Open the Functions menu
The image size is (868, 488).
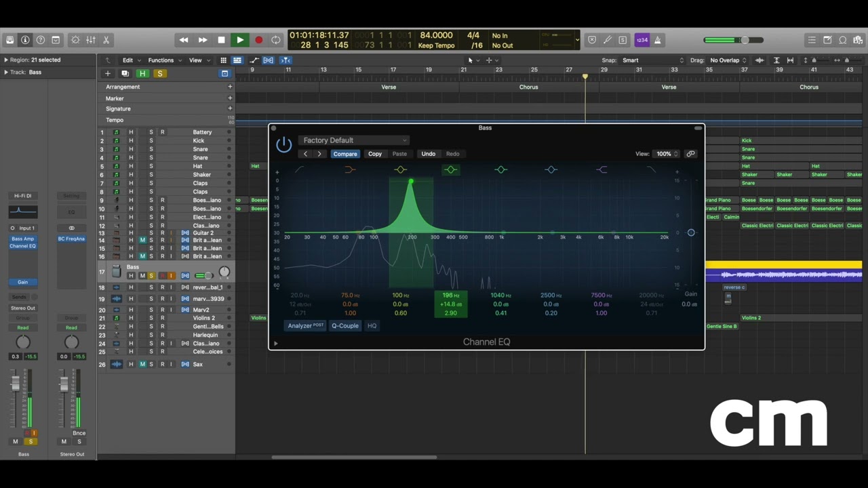coord(164,60)
